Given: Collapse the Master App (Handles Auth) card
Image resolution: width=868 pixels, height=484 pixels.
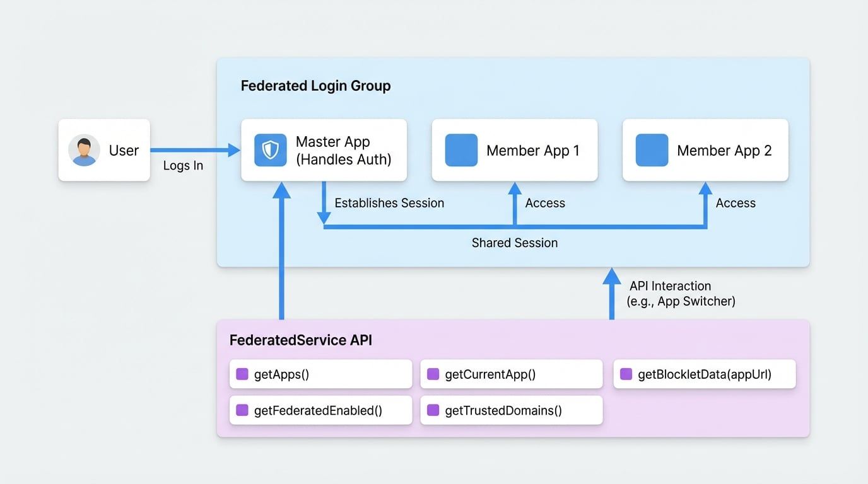Looking at the screenshot, I should [324, 150].
